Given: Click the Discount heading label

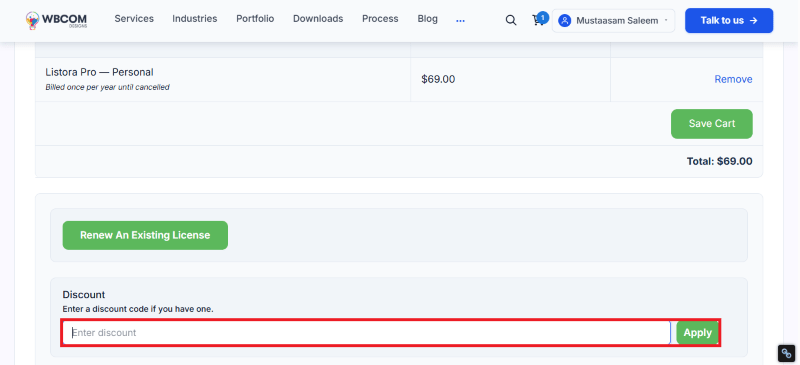Looking at the screenshot, I should [84, 295].
